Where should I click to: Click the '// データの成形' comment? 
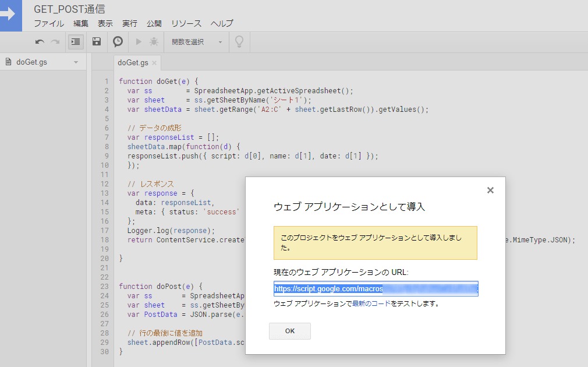(x=154, y=128)
